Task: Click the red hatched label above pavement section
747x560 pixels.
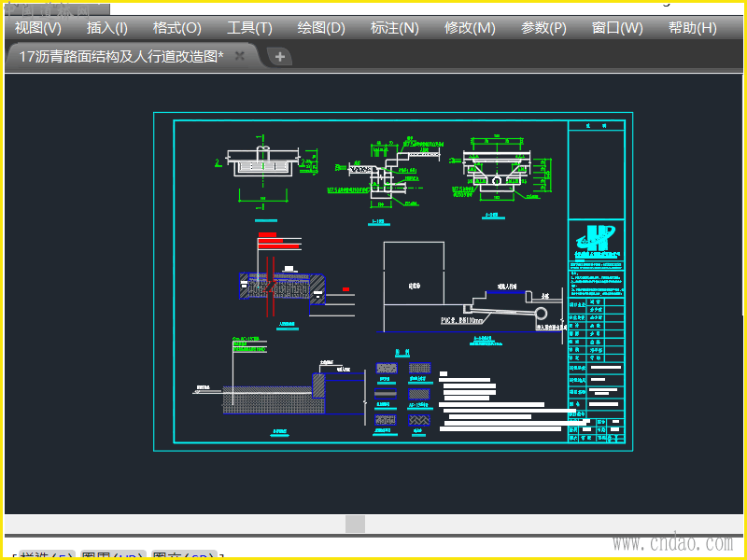Action: pyautogui.click(x=278, y=241)
